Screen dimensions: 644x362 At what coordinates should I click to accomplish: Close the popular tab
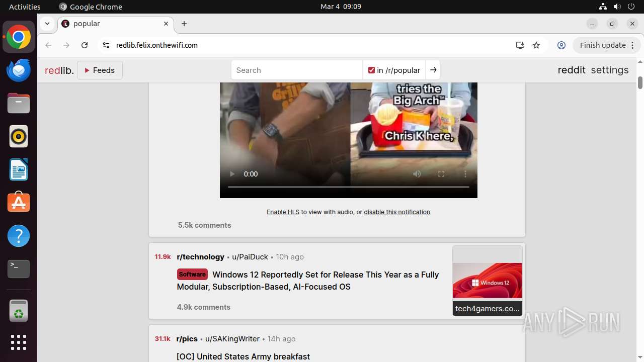coord(166,24)
